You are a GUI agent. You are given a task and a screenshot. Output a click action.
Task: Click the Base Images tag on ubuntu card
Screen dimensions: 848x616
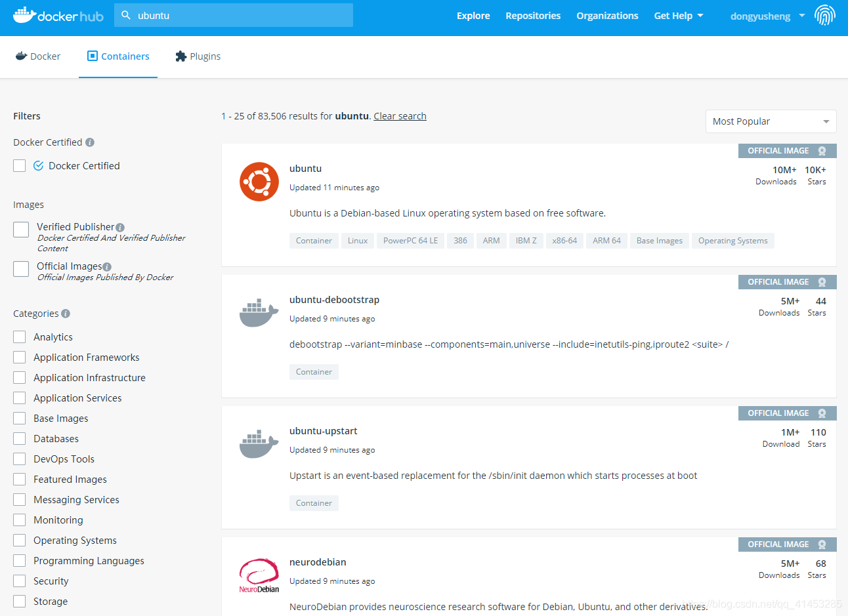click(660, 241)
